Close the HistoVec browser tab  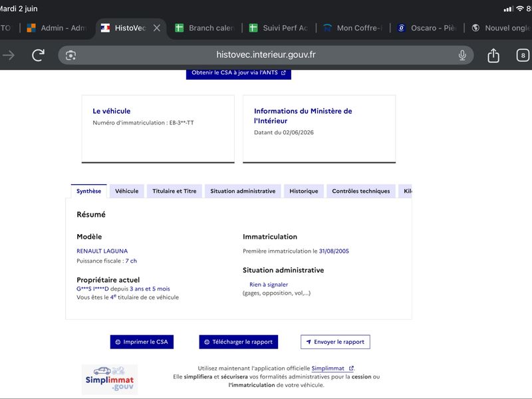pos(157,28)
